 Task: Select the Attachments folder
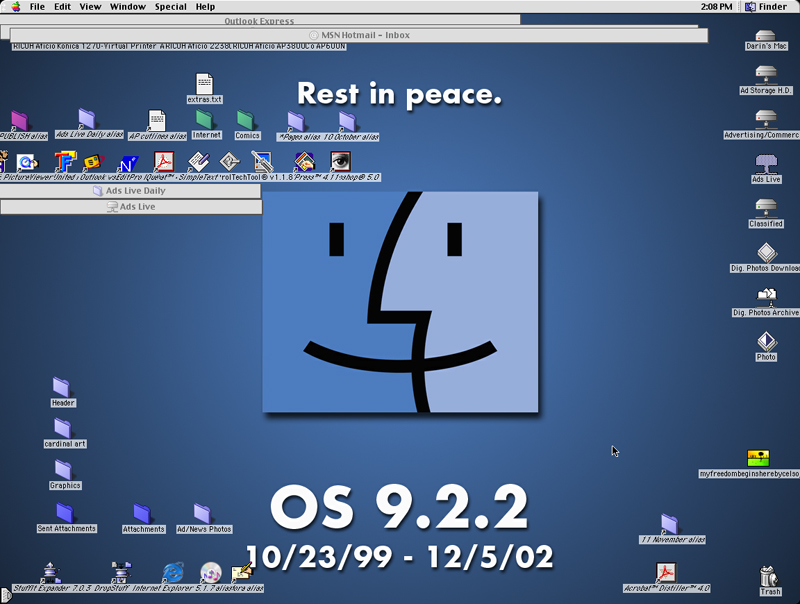pyautogui.click(x=142, y=514)
